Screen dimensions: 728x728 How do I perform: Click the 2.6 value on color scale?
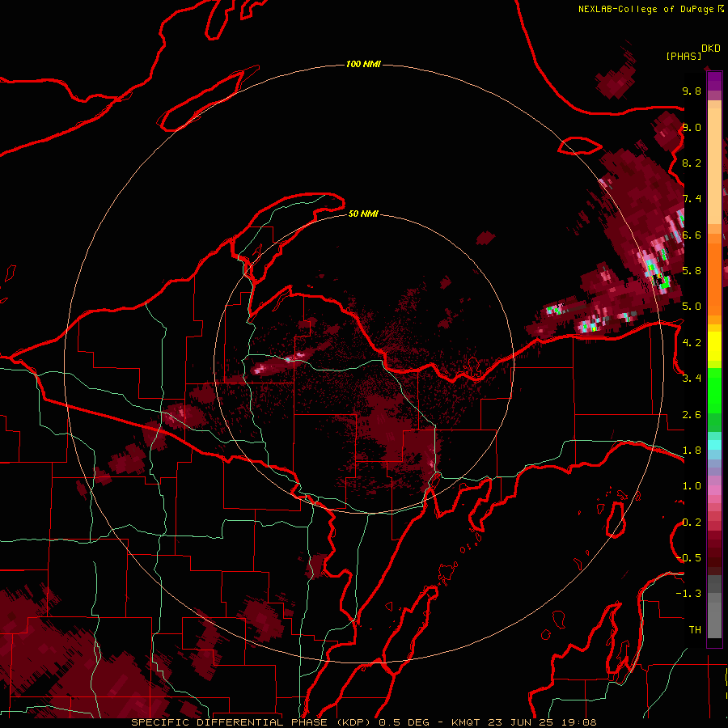click(692, 415)
